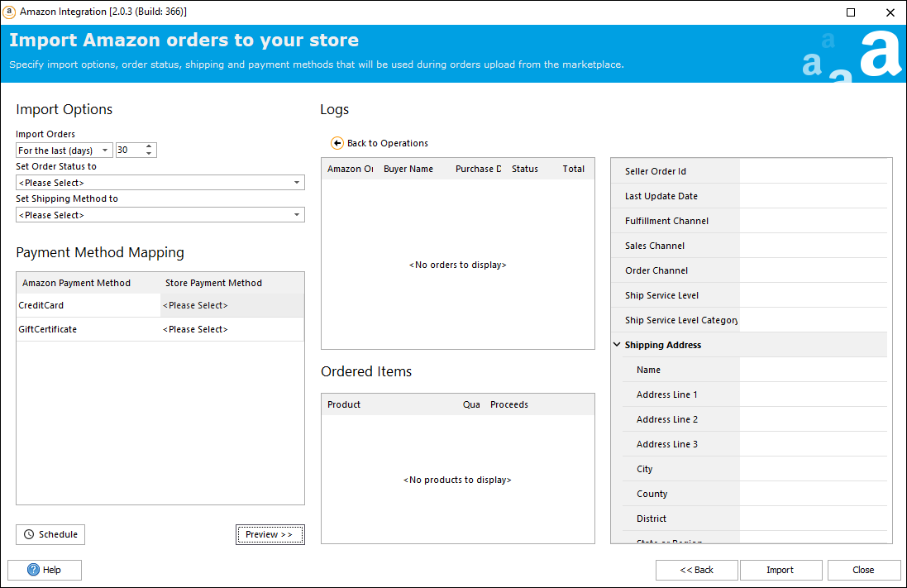This screenshot has height=588, width=907.
Task: Click the days number field showing 30
Action: coord(130,150)
